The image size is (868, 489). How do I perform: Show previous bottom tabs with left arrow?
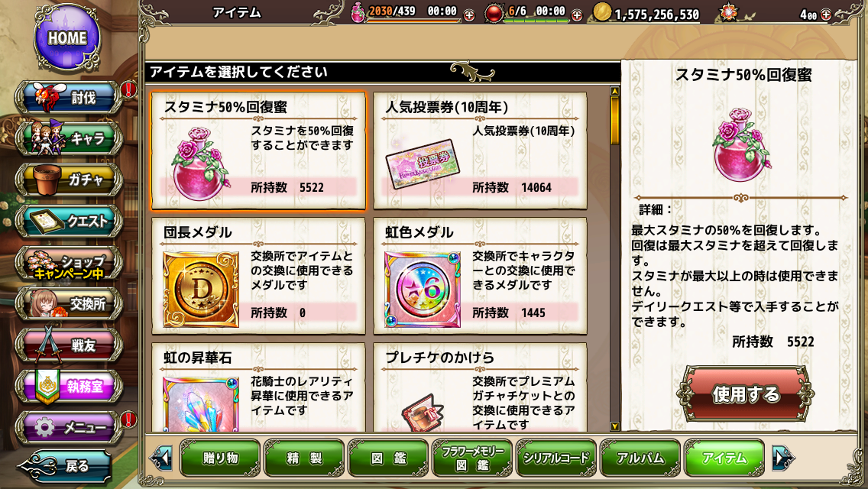162,458
